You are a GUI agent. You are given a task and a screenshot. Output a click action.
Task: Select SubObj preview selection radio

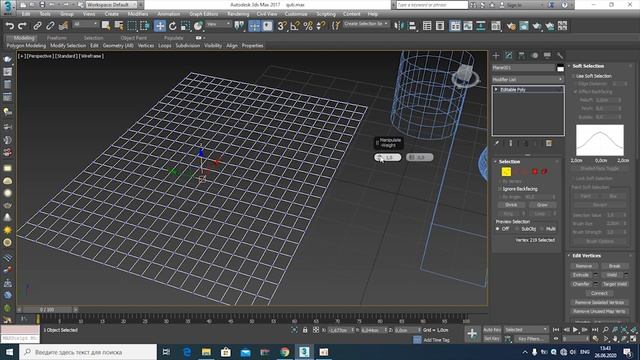click(x=518, y=229)
